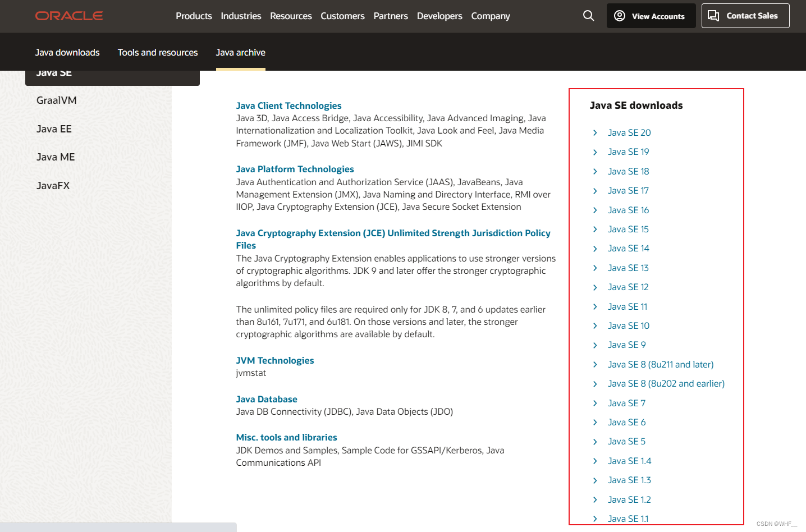This screenshot has height=532, width=806.
Task: Click the chevron beside Java SE 9
Action: click(x=595, y=345)
